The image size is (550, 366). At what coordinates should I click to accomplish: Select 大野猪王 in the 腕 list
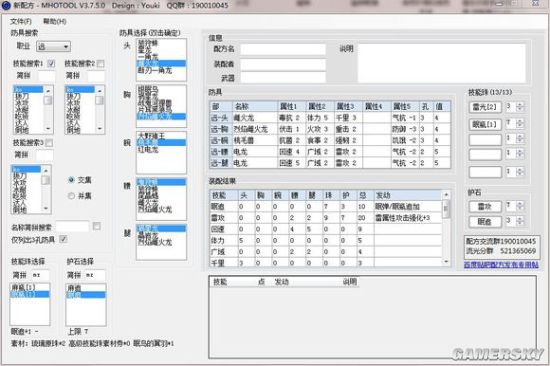151,136
